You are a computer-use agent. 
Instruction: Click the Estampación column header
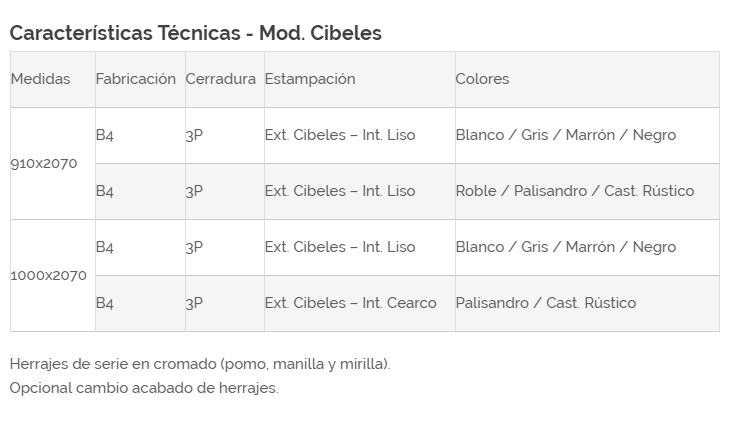point(310,79)
